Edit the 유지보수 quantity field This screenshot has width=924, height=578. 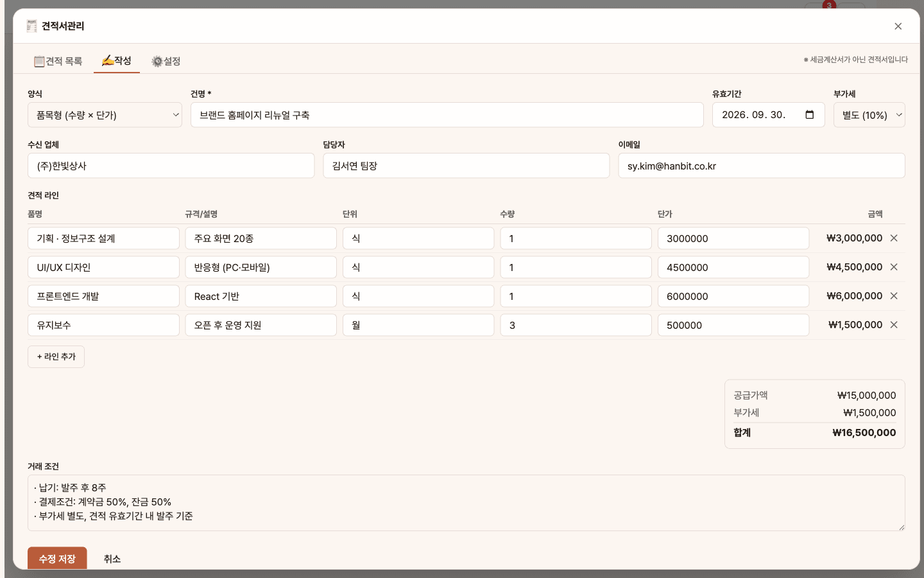point(576,325)
